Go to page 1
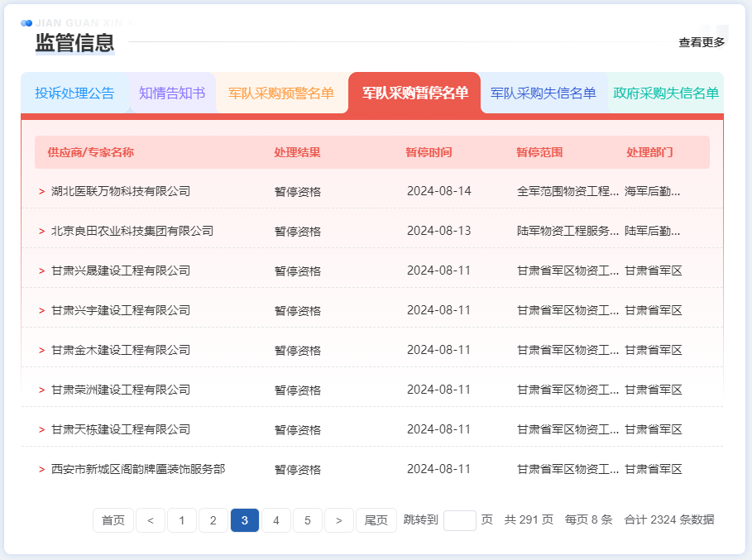Image resolution: width=752 pixels, height=560 pixels. coord(182,520)
